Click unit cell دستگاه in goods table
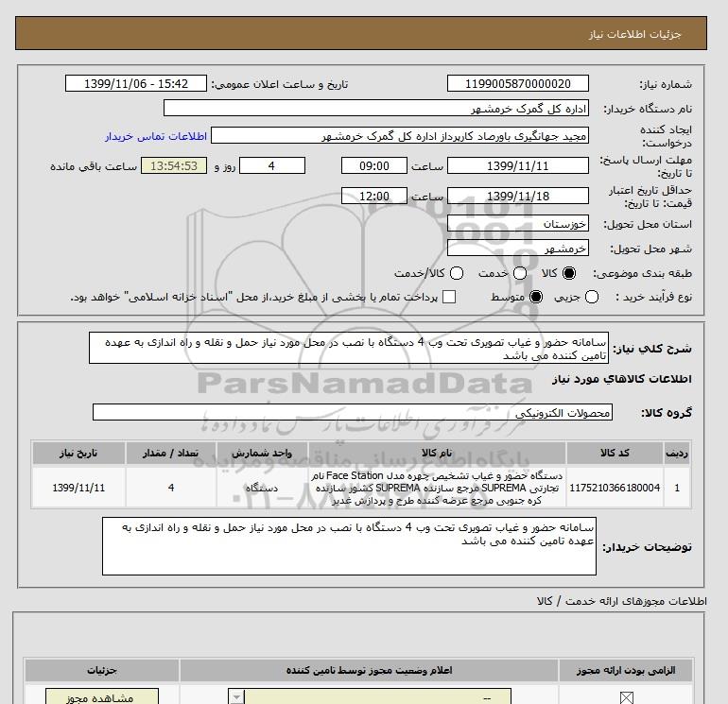The width and height of the screenshot is (728, 704). (x=262, y=488)
